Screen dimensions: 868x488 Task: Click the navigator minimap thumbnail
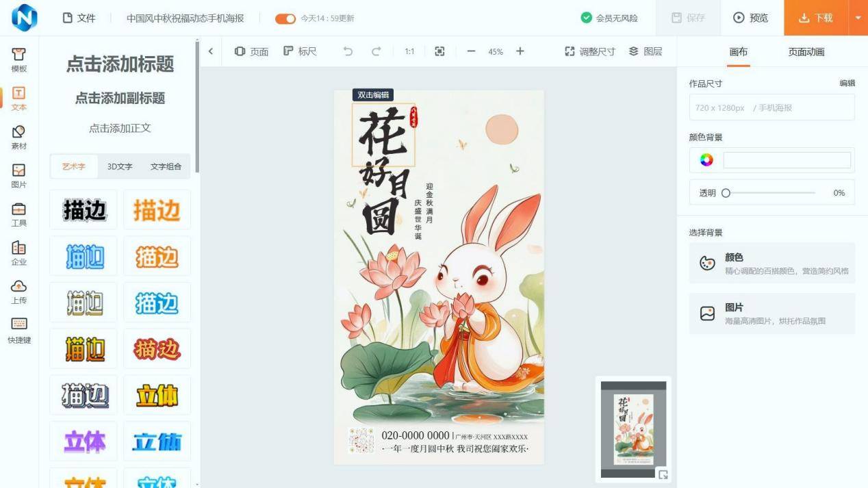tap(633, 429)
